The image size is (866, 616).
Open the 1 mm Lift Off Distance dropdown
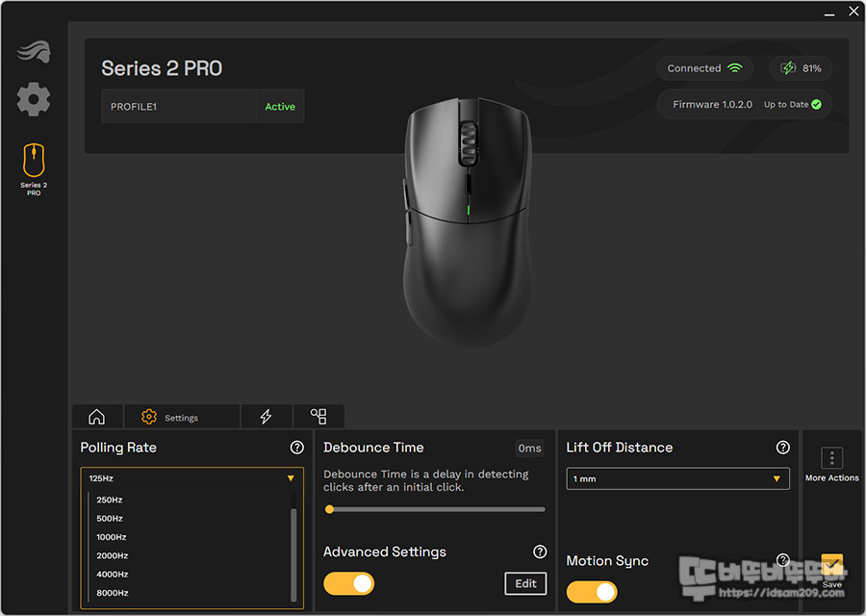[677, 479]
